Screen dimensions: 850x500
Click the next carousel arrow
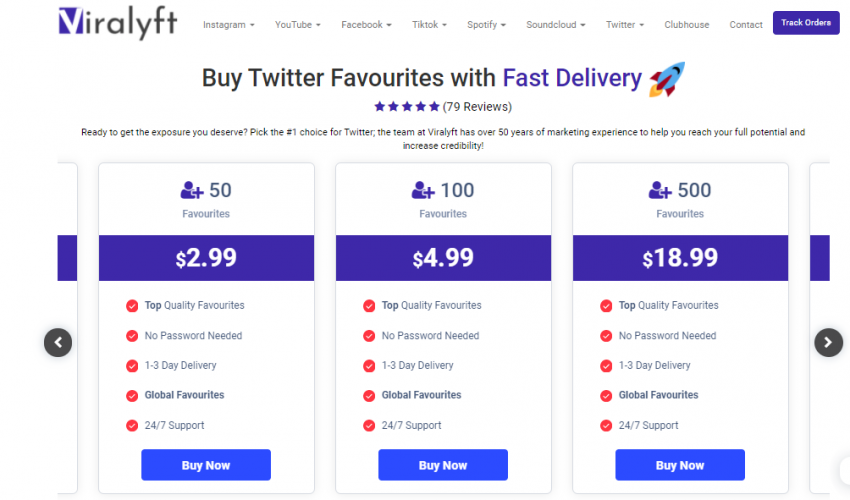click(x=828, y=343)
